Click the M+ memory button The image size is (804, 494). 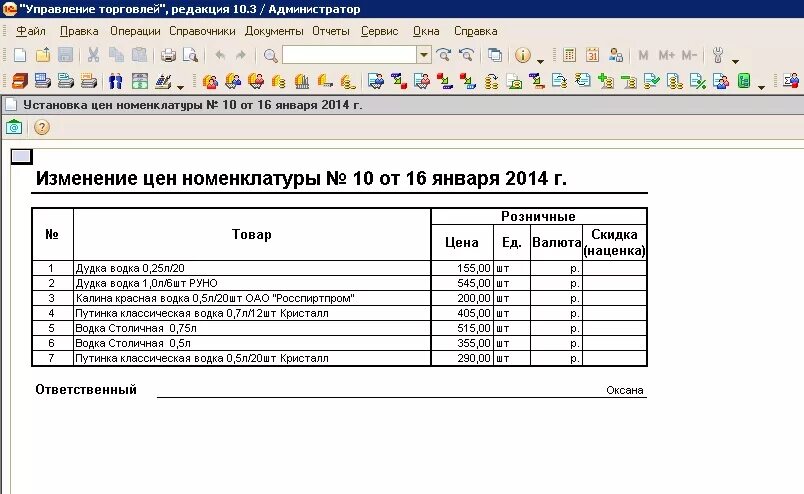(x=666, y=55)
